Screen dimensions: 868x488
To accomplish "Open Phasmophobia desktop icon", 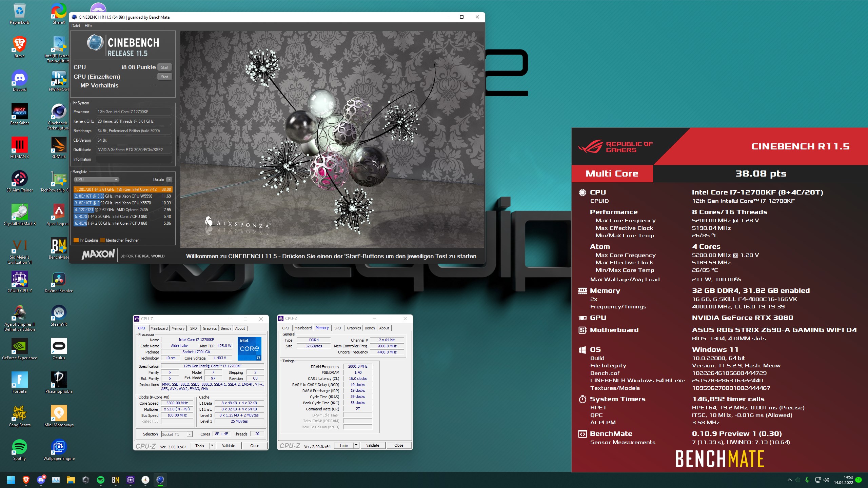I will 59,383.
